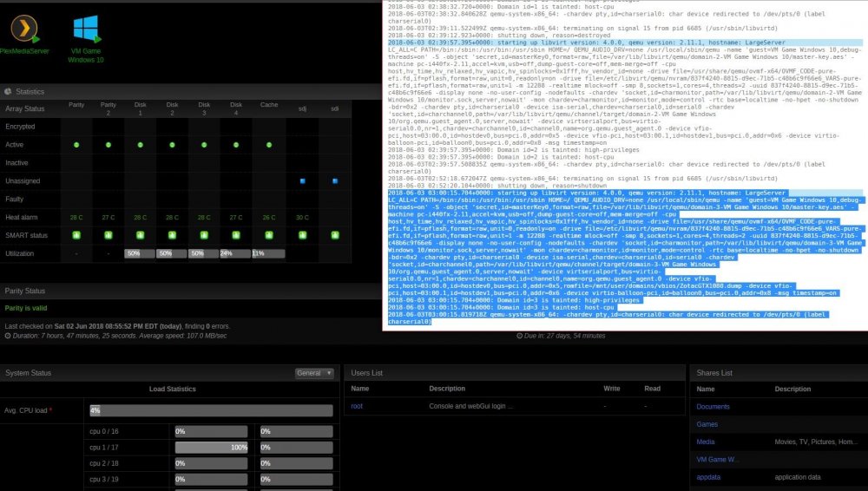Click Parity heat alarm 28 C value
Image resolution: width=868 pixels, height=491 pixels.
point(76,218)
